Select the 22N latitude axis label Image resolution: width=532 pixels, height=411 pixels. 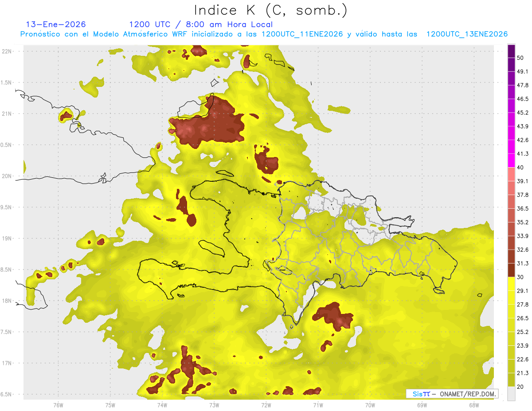[x=7, y=51]
